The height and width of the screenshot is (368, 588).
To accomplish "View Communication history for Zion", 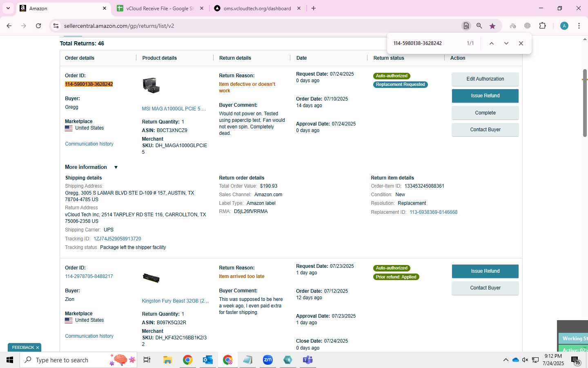I will pyautogui.click(x=89, y=336).
